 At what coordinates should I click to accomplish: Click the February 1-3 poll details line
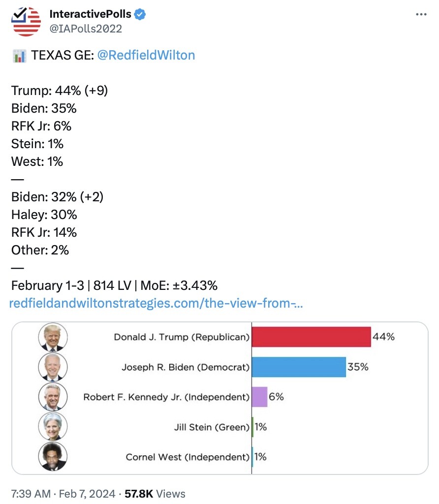pyautogui.click(x=114, y=285)
